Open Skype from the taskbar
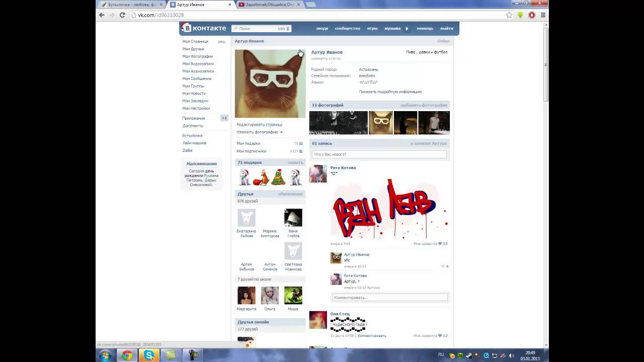The width and height of the screenshot is (644, 362). (149, 355)
